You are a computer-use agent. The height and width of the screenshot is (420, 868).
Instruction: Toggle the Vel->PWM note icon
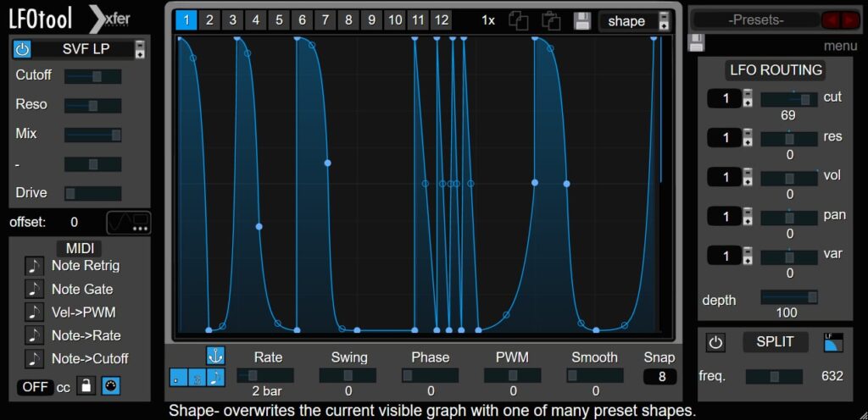coord(34,312)
